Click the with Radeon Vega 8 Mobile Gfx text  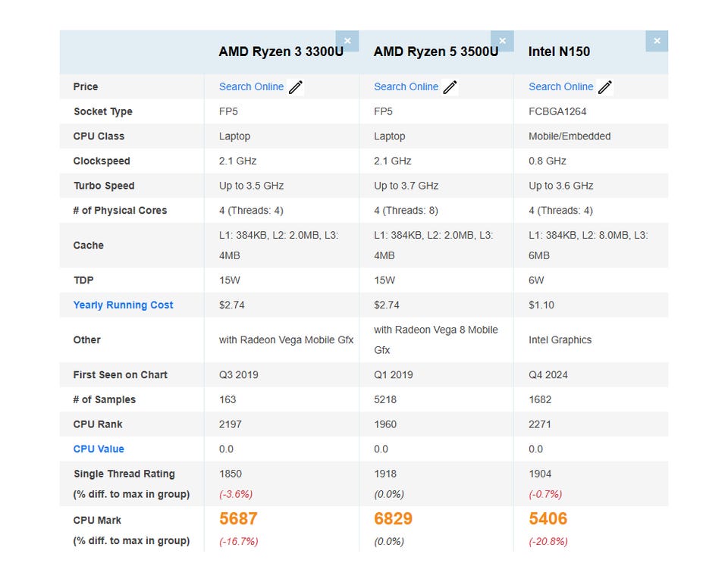[436, 339]
